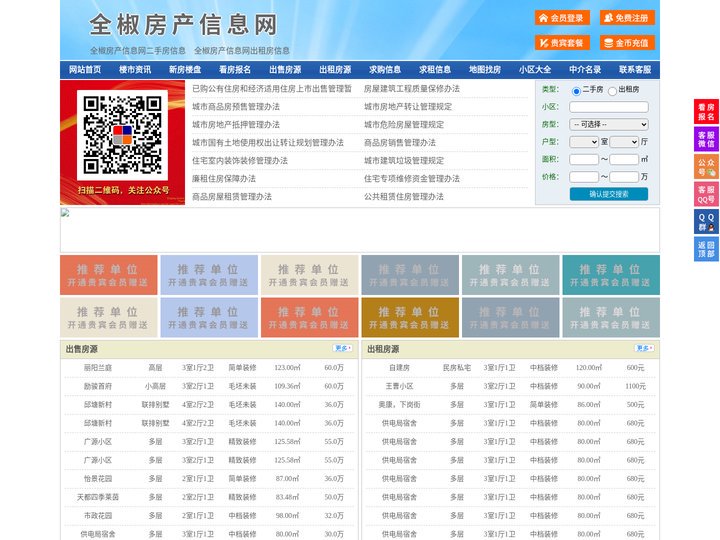Image resolution: width=720 pixels, height=540 pixels.
Task: Click the 免费注册 free register button
Action: 627,18
